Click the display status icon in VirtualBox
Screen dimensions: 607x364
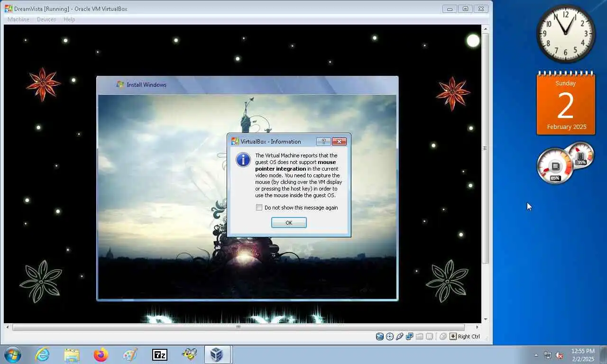pyautogui.click(x=429, y=337)
